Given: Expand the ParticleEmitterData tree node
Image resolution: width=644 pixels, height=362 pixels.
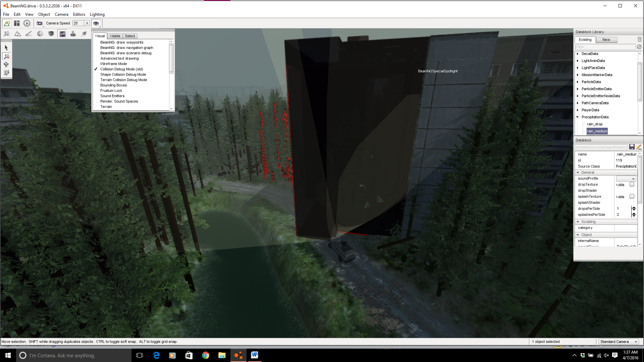Looking at the screenshot, I should coord(578,89).
